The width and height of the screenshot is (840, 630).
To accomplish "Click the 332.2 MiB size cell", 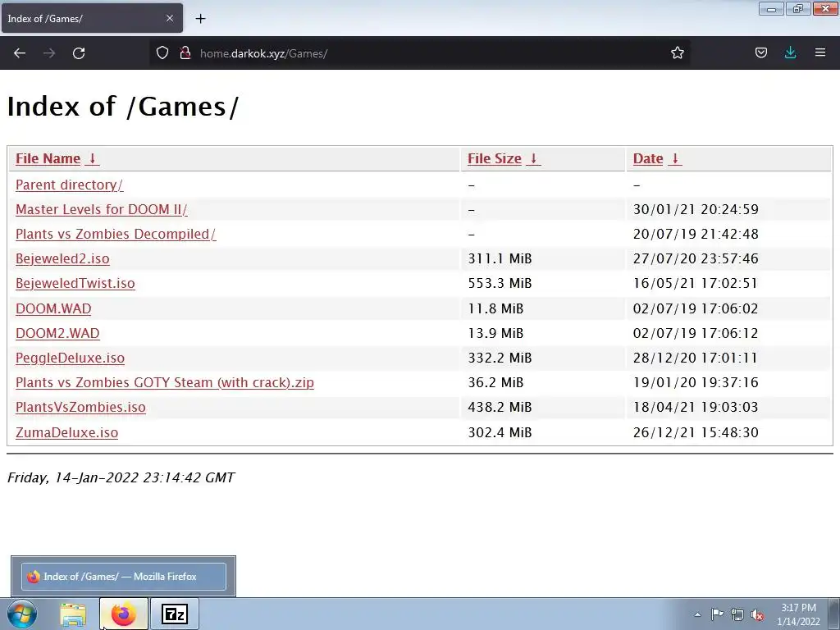I will (x=500, y=358).
